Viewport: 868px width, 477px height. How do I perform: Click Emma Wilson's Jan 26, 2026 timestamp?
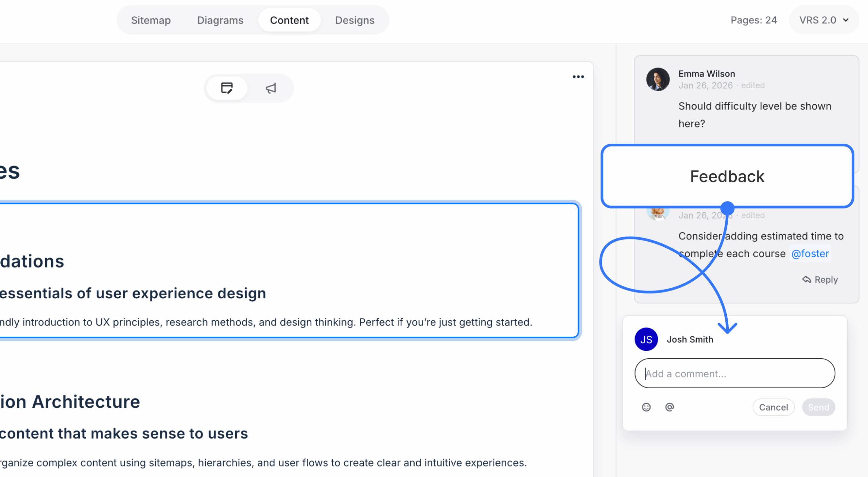pos(705,85)
